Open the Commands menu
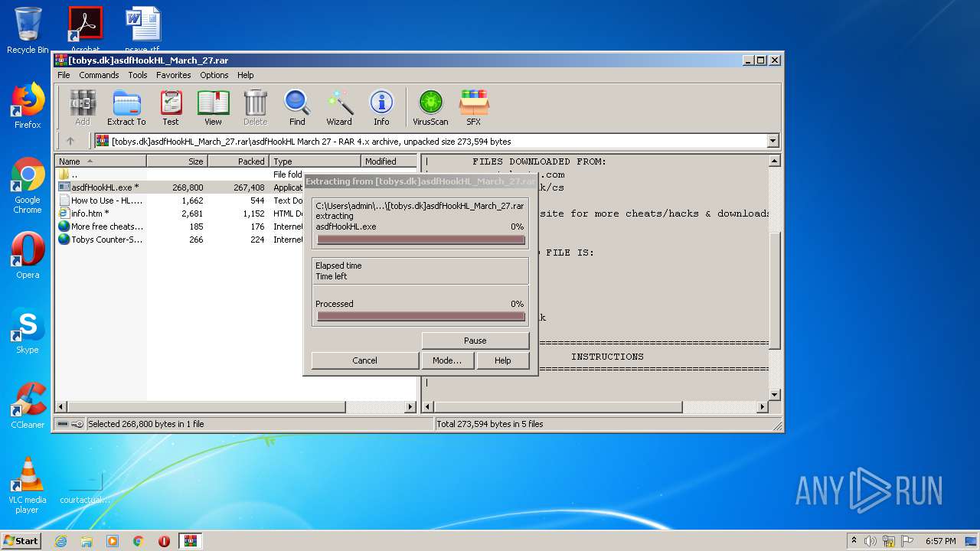980x551 pixels. 99,75
